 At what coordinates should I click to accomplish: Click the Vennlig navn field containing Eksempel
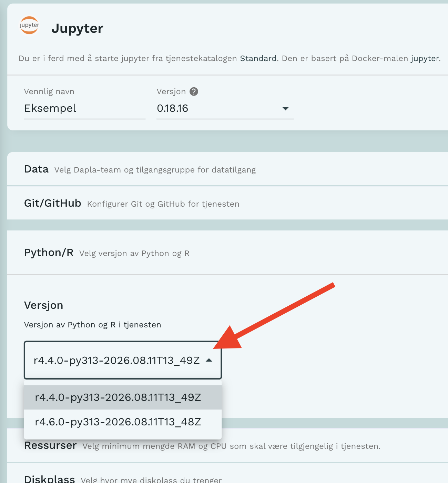(85, 108)
